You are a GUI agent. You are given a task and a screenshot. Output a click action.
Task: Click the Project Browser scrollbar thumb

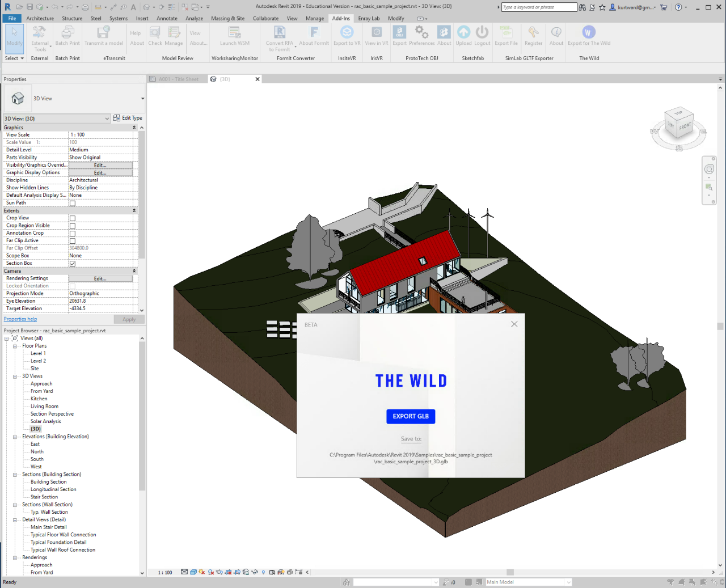click(142, 416)
